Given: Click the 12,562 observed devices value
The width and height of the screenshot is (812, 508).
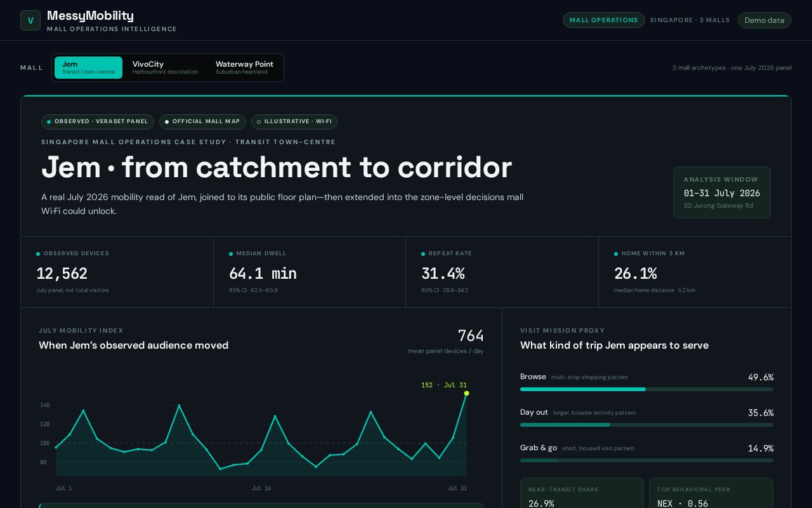Looking at the screenshot, I should pos(62,274).
